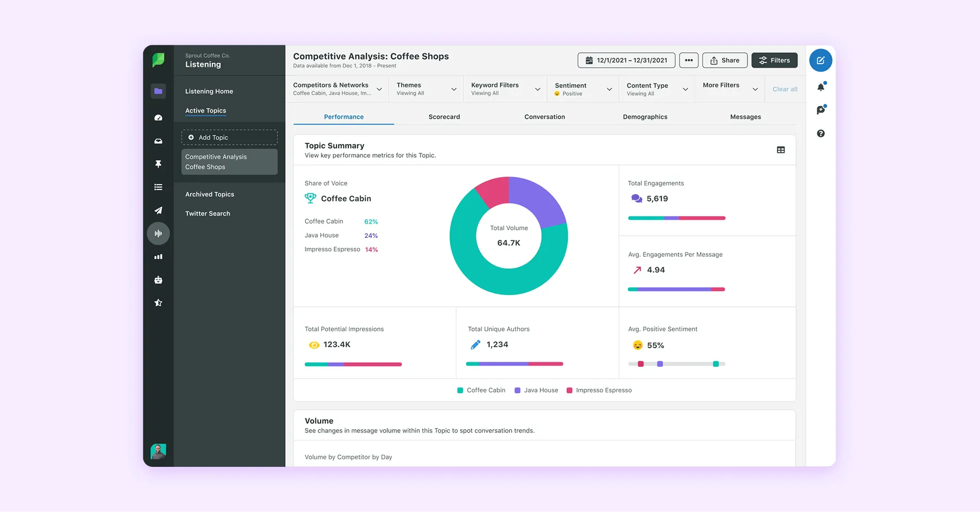The width and height of the screenshot is (980, 512).
Task: Click the Total Engagements progress bar
Action: click(x=677, y=218)
